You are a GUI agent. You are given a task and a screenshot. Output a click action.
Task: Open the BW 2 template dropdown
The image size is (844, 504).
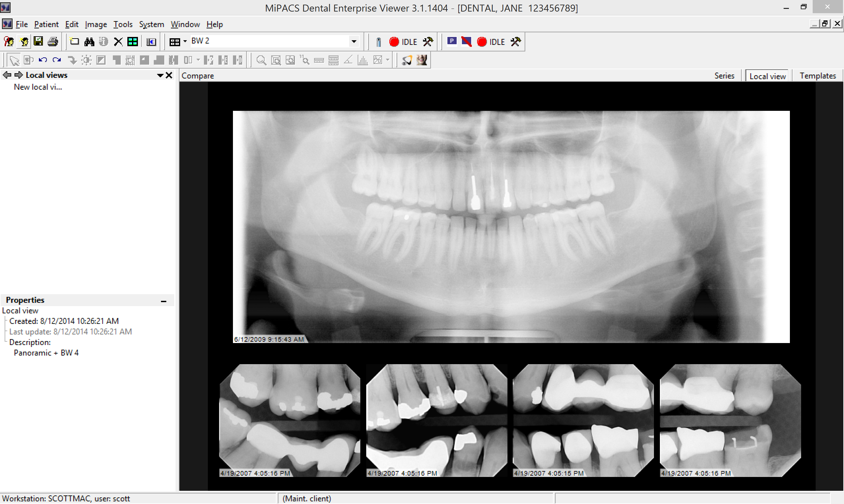[354, 42]
